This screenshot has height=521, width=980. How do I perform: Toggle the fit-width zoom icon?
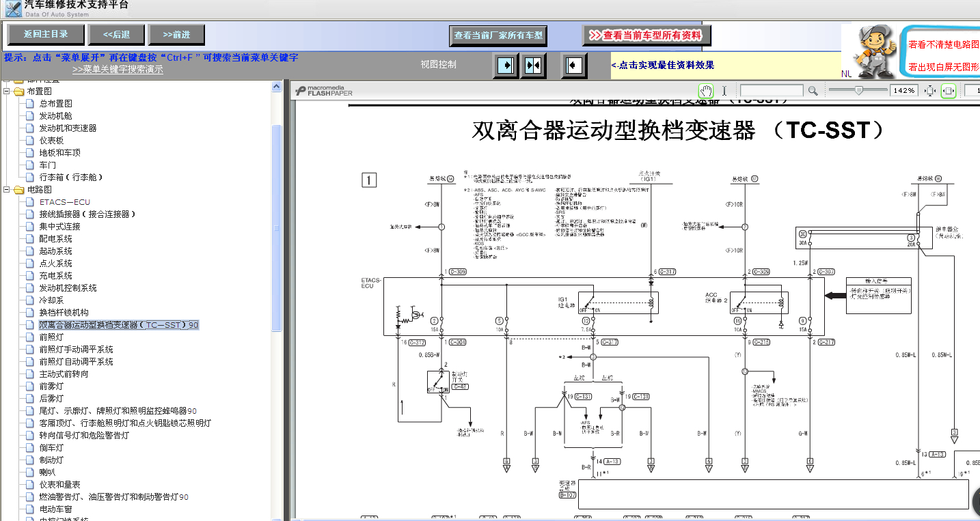tap(949, 90)
